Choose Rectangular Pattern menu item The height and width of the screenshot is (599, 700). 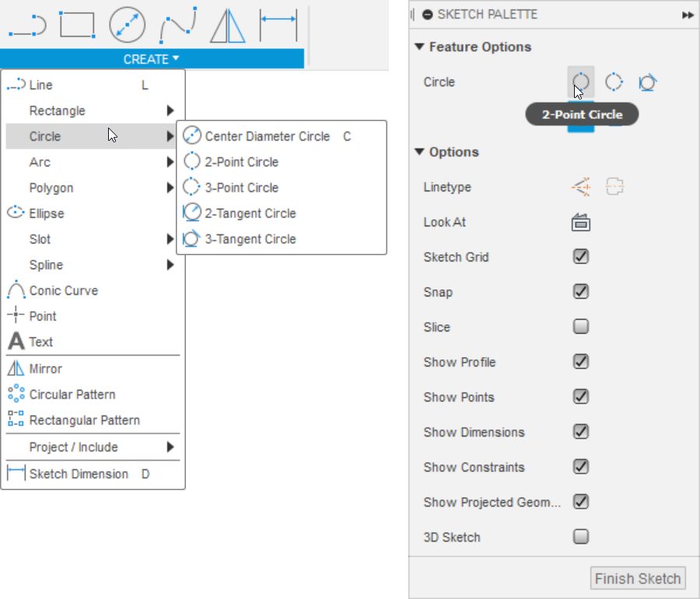click(93, 420)
